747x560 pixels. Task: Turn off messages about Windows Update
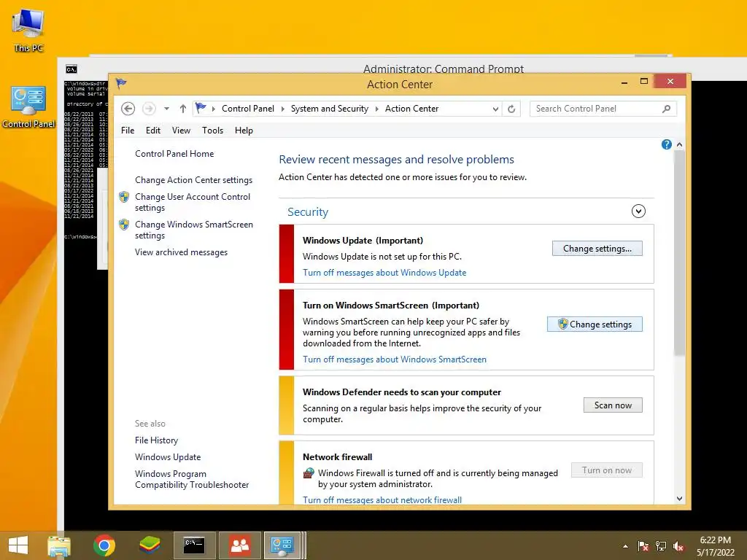click(384, 273)
